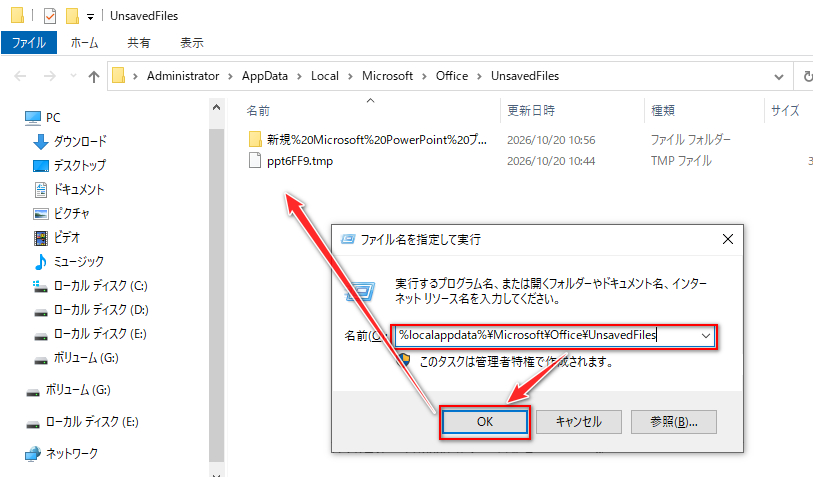Open the 共有 ribbon tab
Image resolution: width=813 pixels, height=477 pixels.
point(139,43)
